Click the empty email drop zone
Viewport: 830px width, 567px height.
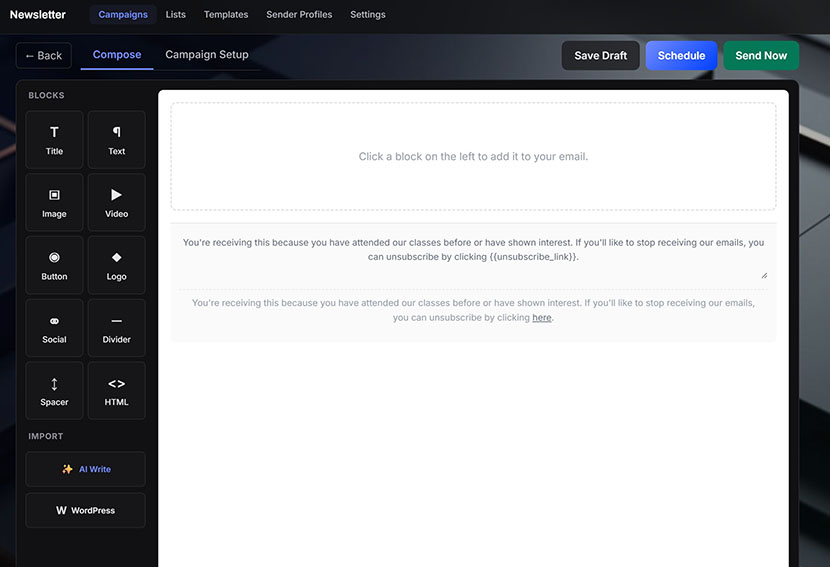tap(473, 157)
